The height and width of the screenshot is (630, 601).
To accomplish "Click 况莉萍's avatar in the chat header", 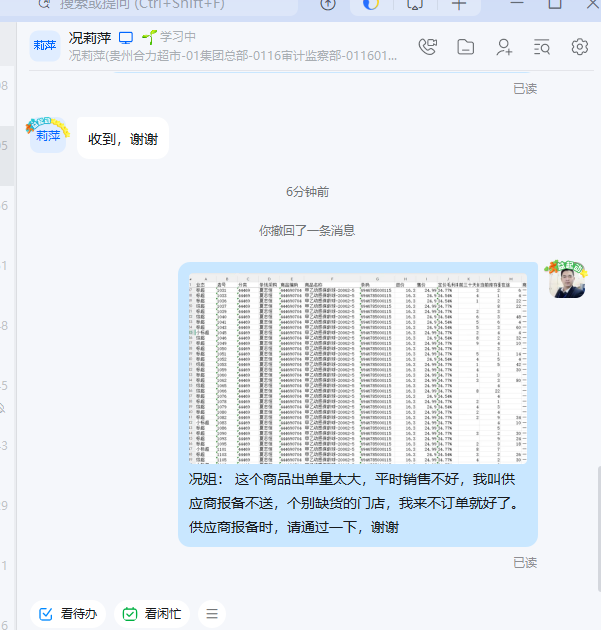I will pyautogui.click(x=45, y=46).
